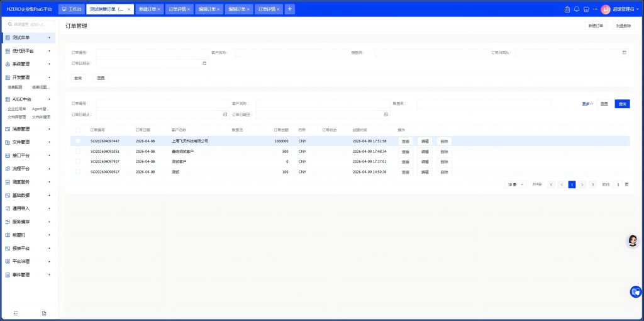Tick the select-all checkbox in table header

[78, 130]
